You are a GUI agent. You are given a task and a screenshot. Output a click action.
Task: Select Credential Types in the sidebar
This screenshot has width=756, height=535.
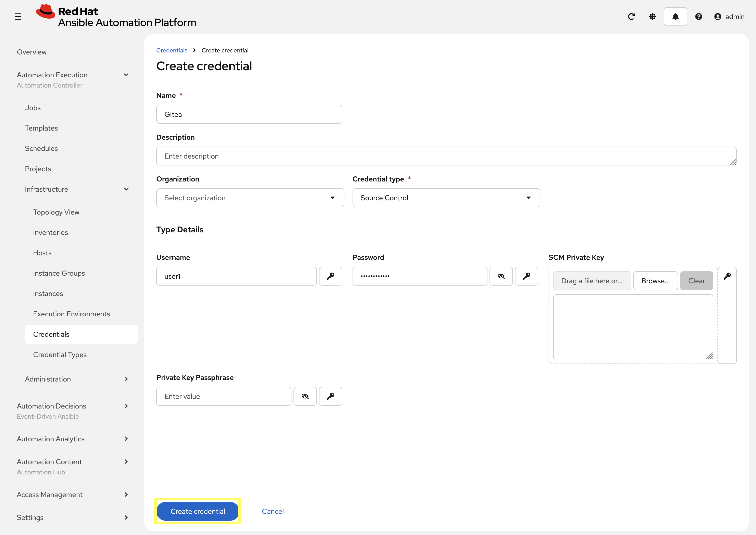60,355
